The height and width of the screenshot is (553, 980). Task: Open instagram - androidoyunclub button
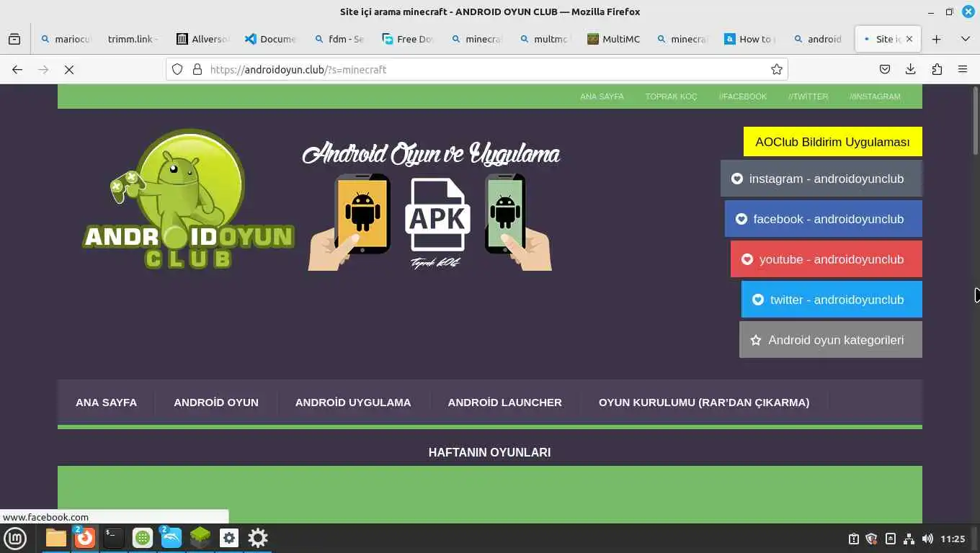point(821,179)
